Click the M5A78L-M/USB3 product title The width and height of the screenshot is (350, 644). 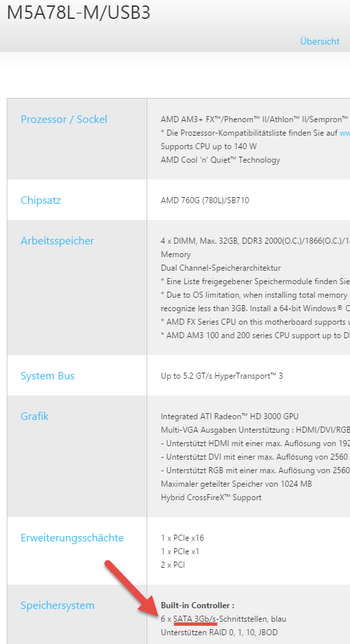pos(78,13)
